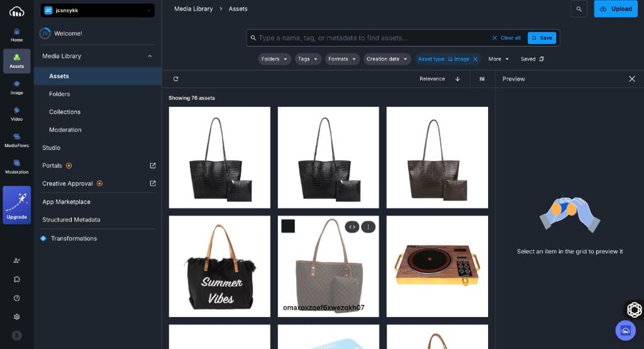Click the refresh assets icon

click(176, 79)
